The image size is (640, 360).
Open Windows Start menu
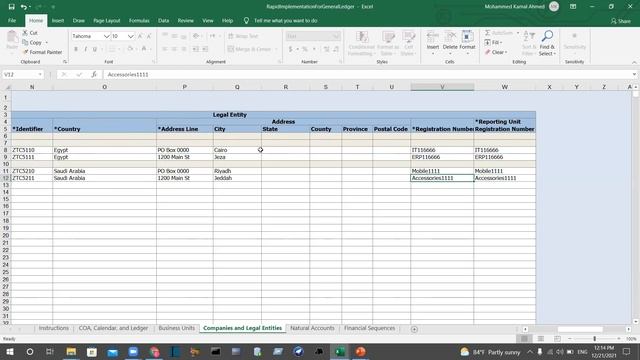[10, 351]
